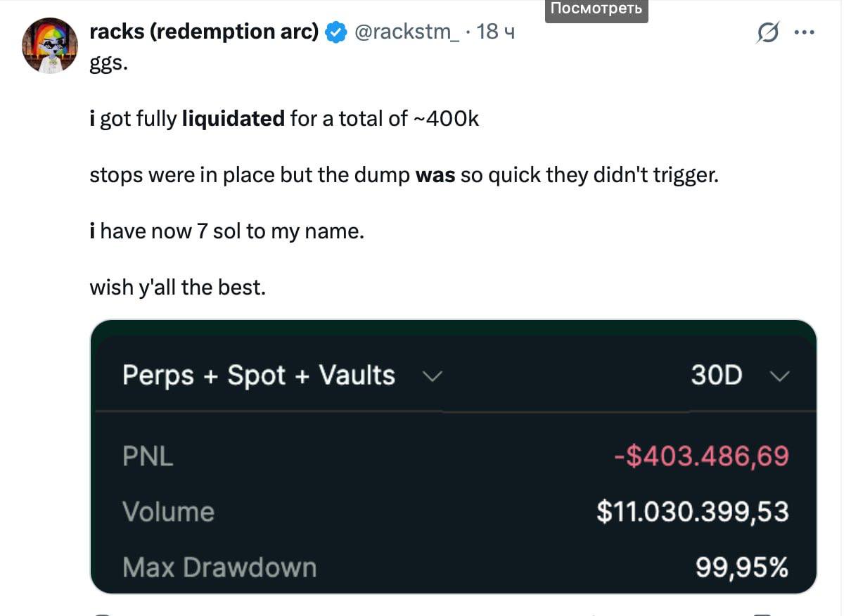
Task: Open the three-dot more options menu
Action: coord(803,32)
